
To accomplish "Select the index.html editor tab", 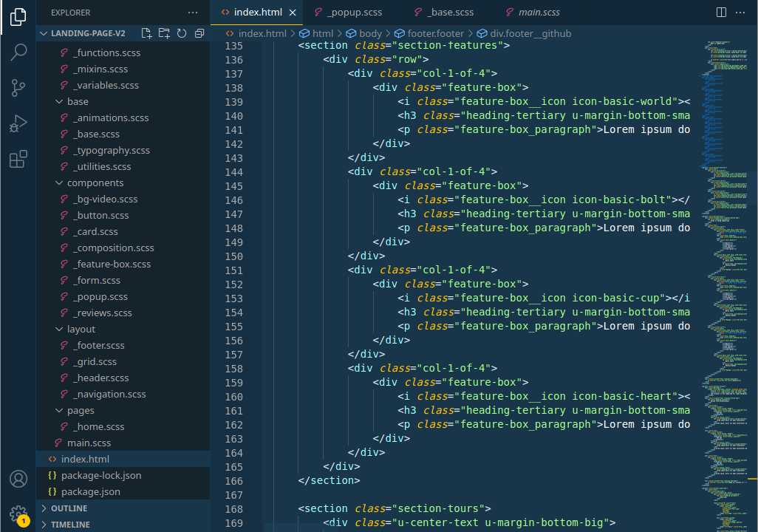I will click(256, 13).
